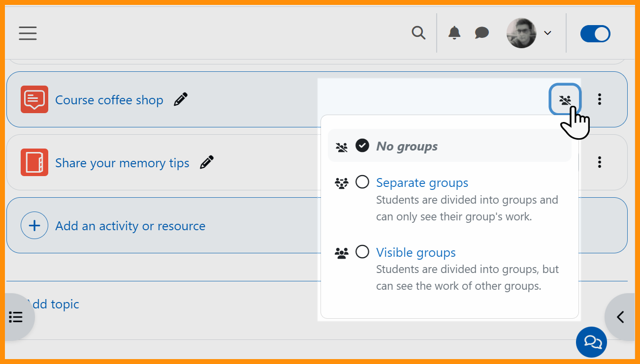This screenshot has width=640, height=364.
Task: Select the Separate groups radio button
Action: pos(362,182)
